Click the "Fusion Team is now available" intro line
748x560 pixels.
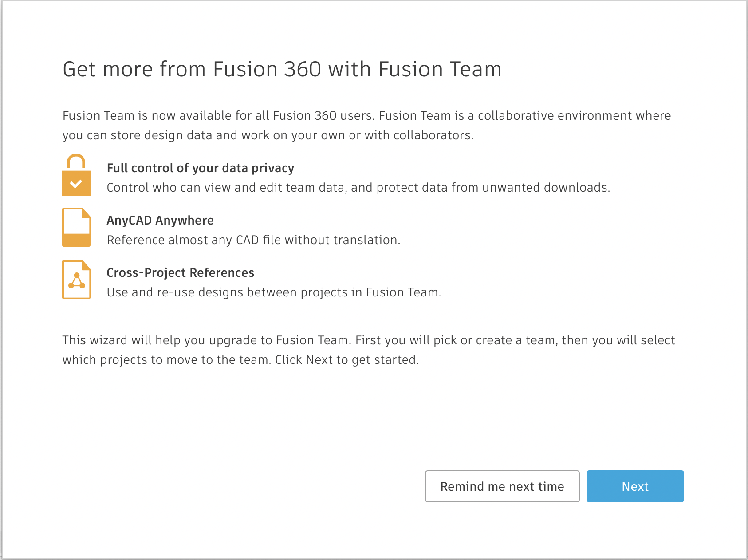coord(366,116)
